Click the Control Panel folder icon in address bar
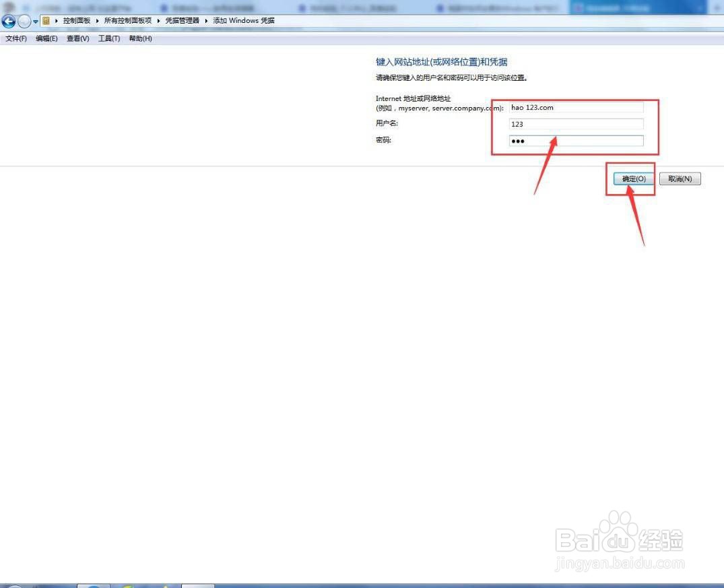This screenshot has width=724, height=588. pos(46,21)
